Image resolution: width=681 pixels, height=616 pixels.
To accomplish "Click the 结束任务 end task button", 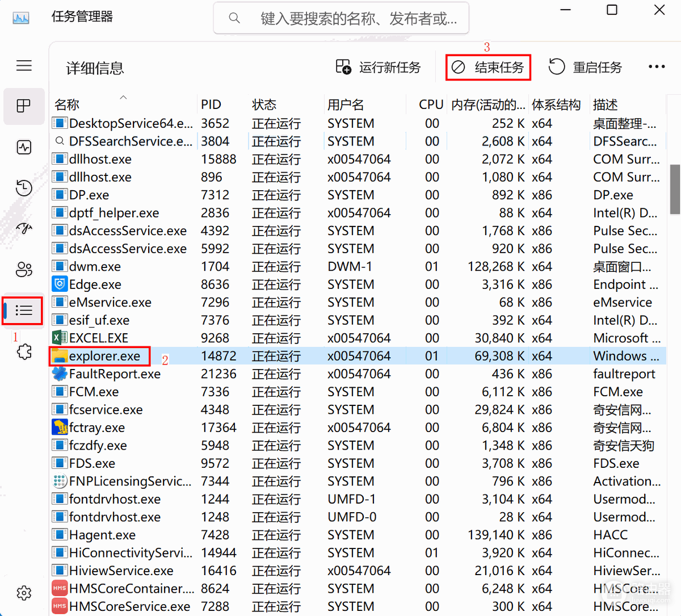I will [488, 68].
